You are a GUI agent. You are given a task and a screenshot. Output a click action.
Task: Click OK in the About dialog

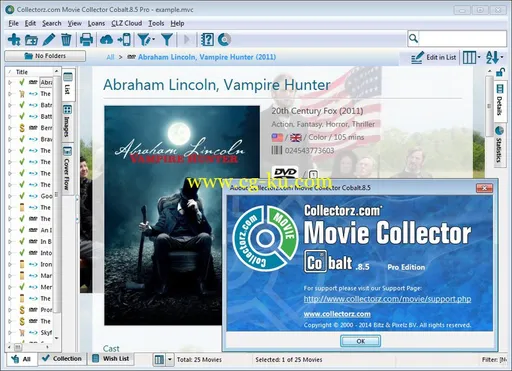[x=360, y=341]
